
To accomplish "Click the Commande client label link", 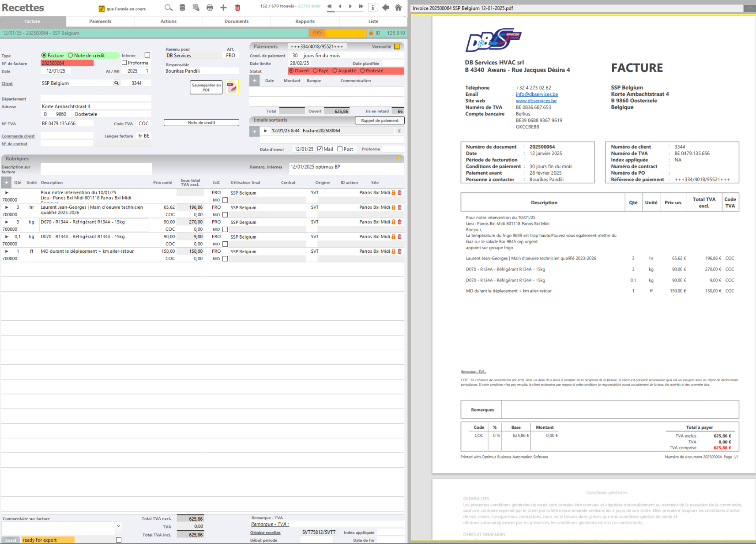I will (x=18, y=136).
